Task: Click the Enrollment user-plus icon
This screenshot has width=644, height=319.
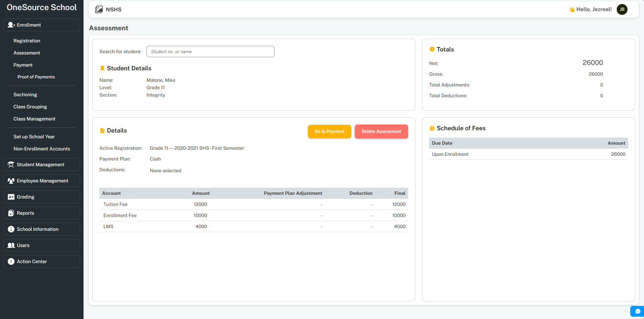Action: click(11, 25)
